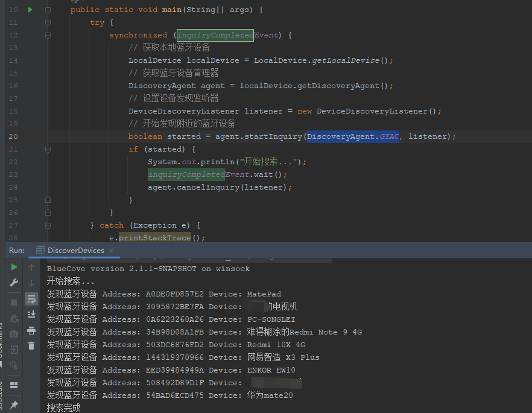This screenshot has height=413, width=532.
Task: Click line number 14 in gutter
Action: point(13,60)
